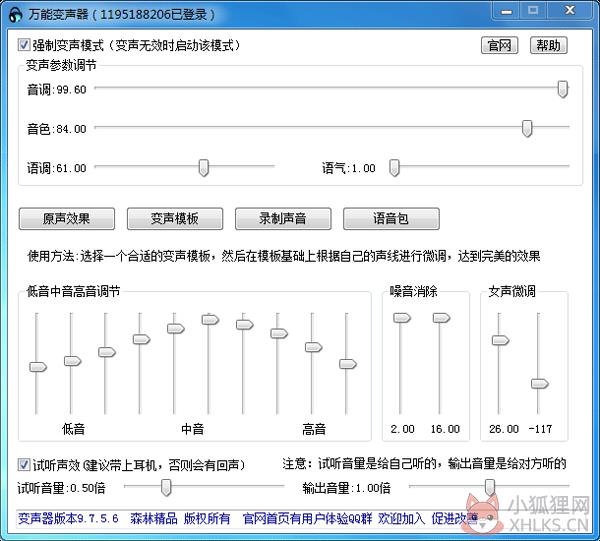This screenshot has width=600, height=541.
Task: Click the third equalizer band slider handle
Action: (x=107, y=352)
